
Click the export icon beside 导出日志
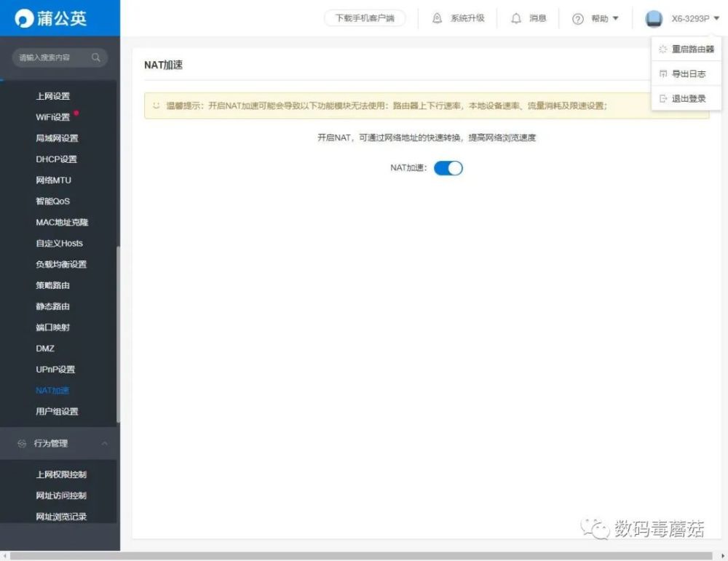[x=663, y=73]
